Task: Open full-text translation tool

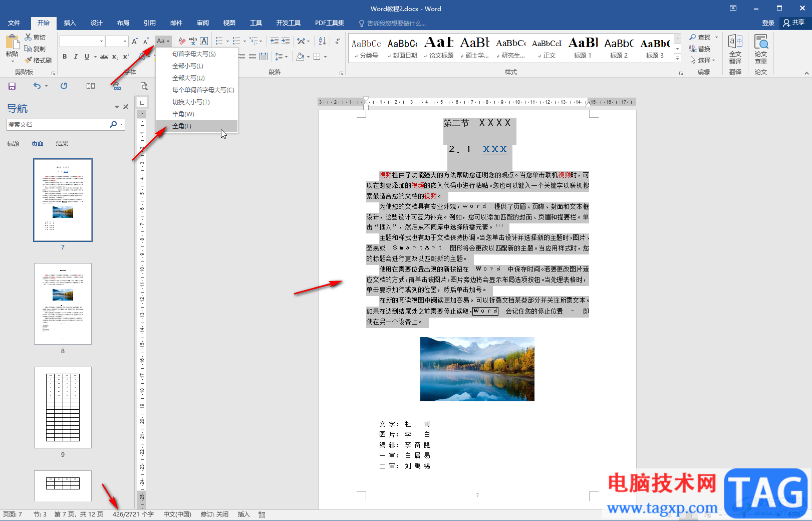Action: [735, 49]
